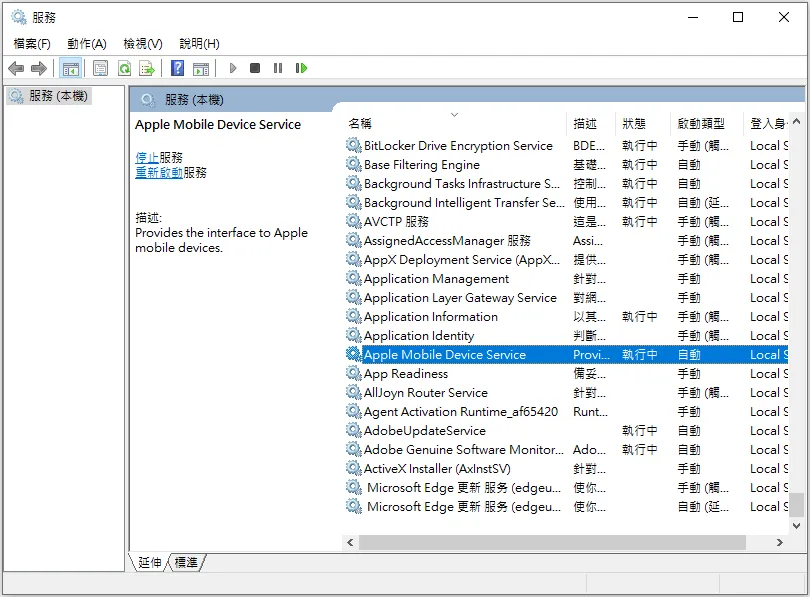
Task: Open the 檔案(F) menu
Action: click(32, 44)
